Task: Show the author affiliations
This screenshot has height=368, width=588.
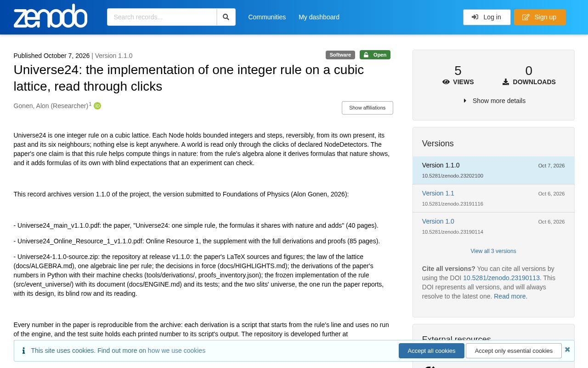Action: [x=367, y=108]
